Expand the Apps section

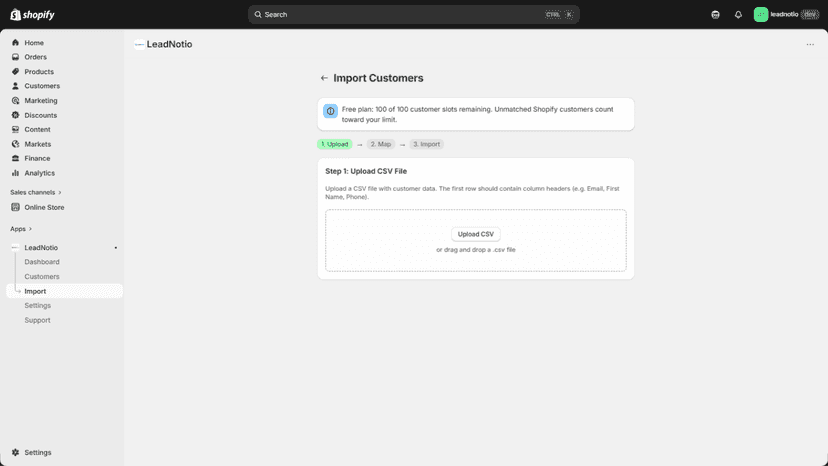point(21,229)
